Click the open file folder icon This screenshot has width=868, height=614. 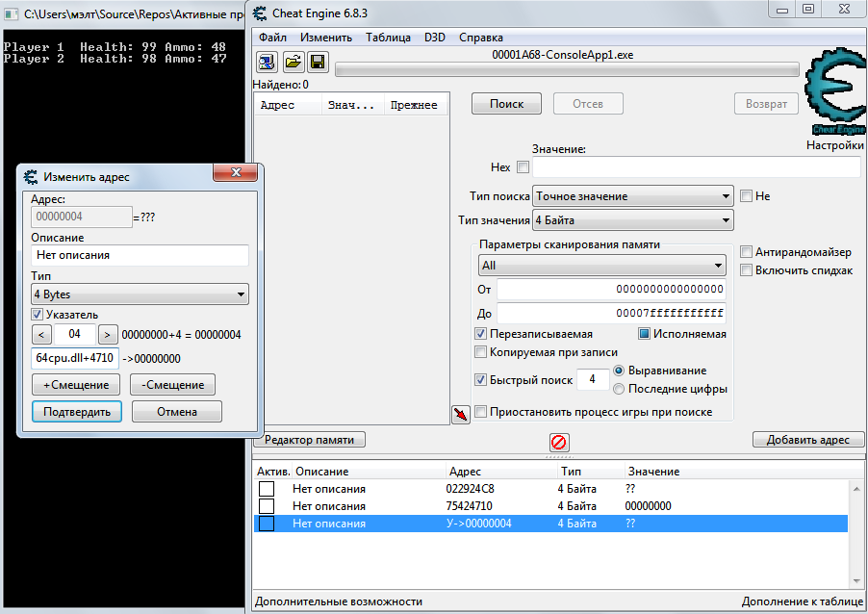pos(293,63)
